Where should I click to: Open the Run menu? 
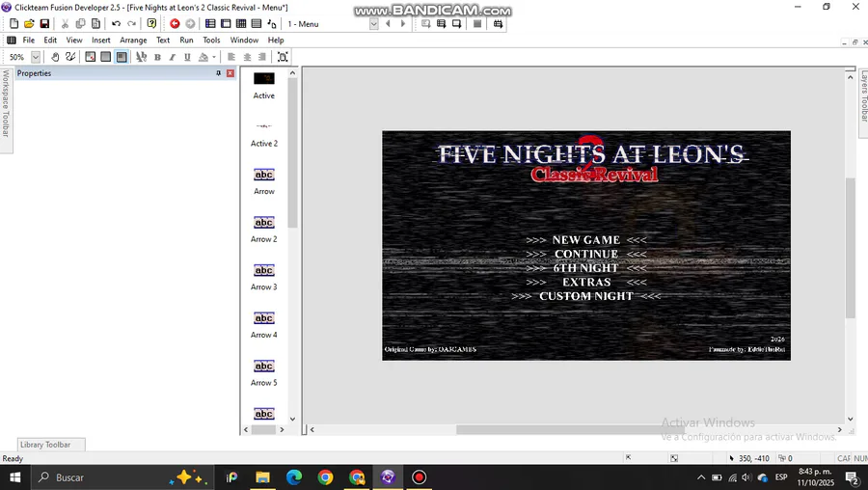point(186,40)
